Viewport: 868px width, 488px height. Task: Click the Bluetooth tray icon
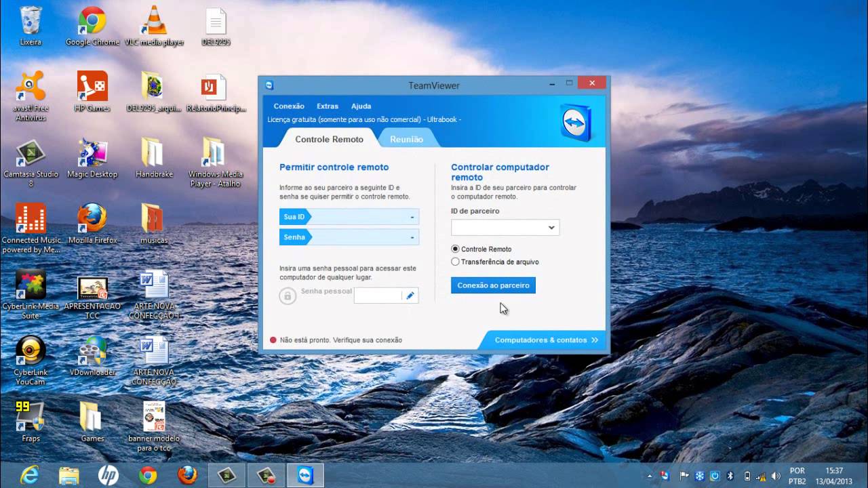click(730, 476)
